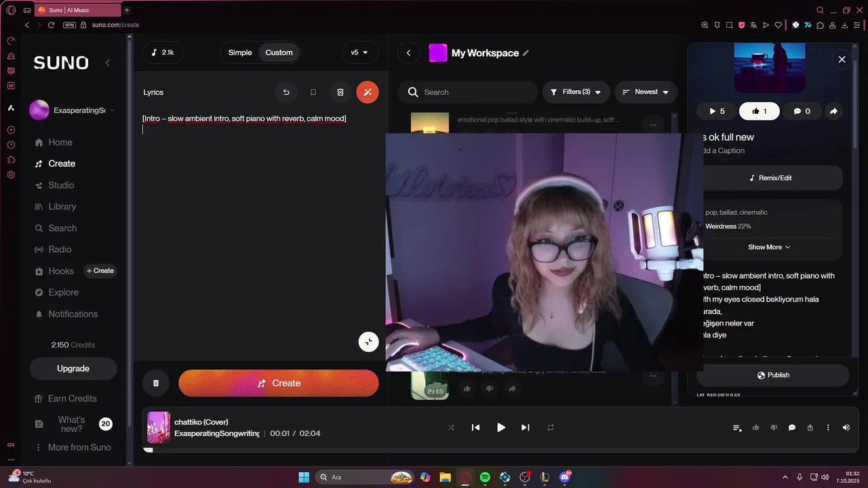Click the workspace Search field
The width and height of the screenshot is (868, 488).
click(x=468, y=92)
